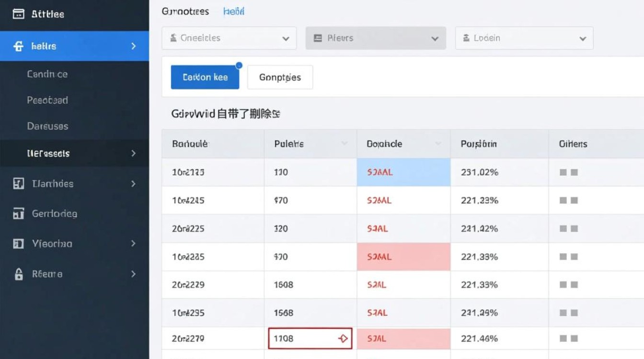This screenshot has height=359, width=644.
Task: Click the "Gonptgies" button
Action: tap(280, 77)
